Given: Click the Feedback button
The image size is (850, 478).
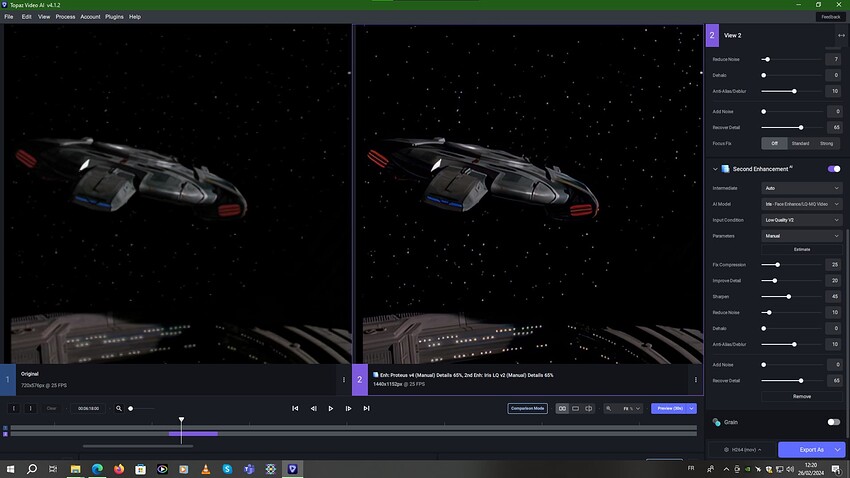Looking at the screenshot, I should (x=830, y=17).
